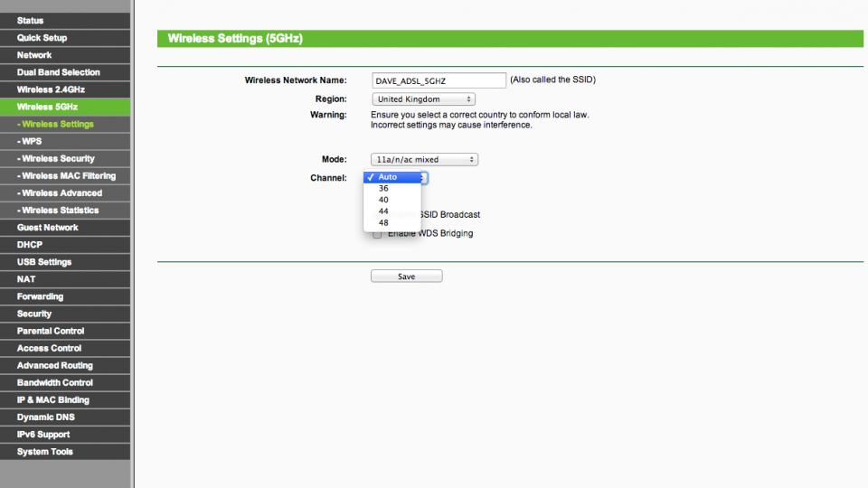Open USB Settings
The image size is (868, 488).
point(65,262)
